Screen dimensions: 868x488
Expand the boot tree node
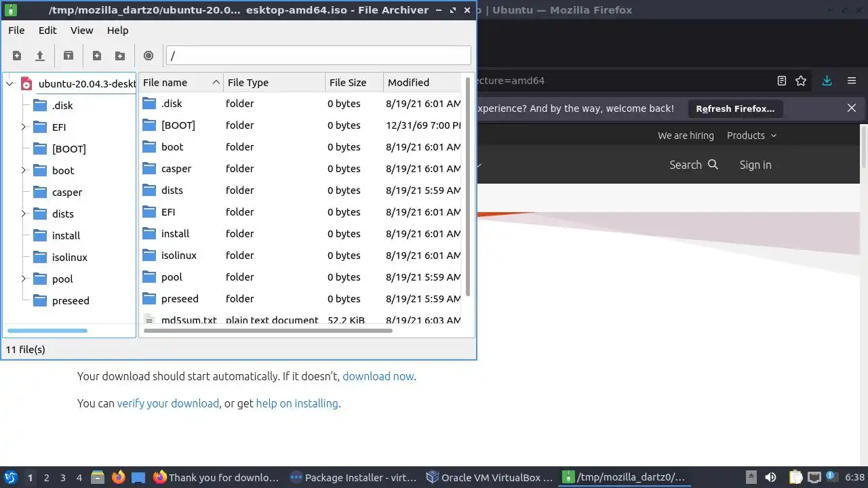tap(23, 171)
